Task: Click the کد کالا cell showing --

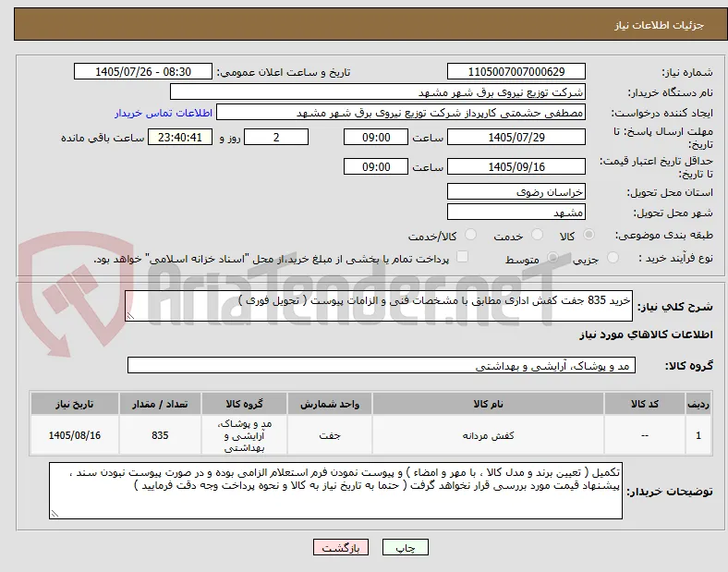Action: tap(645, 435)
